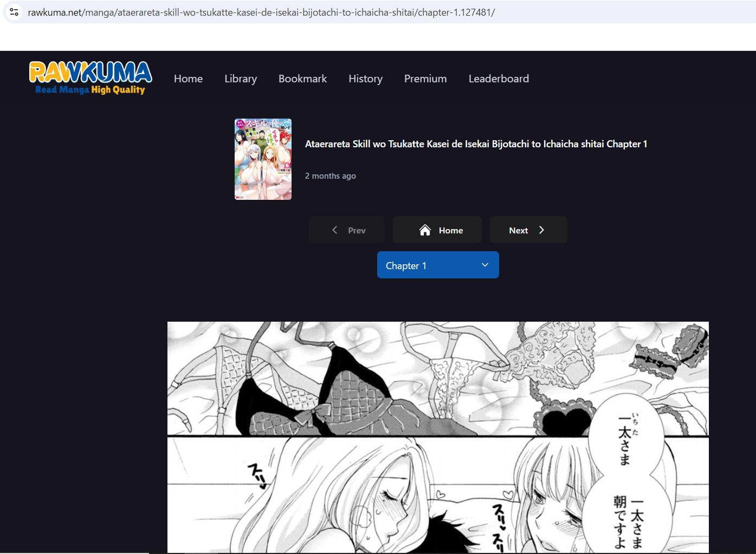Open the Library menu item
756x554 pixels.
(x=241, y=79)
